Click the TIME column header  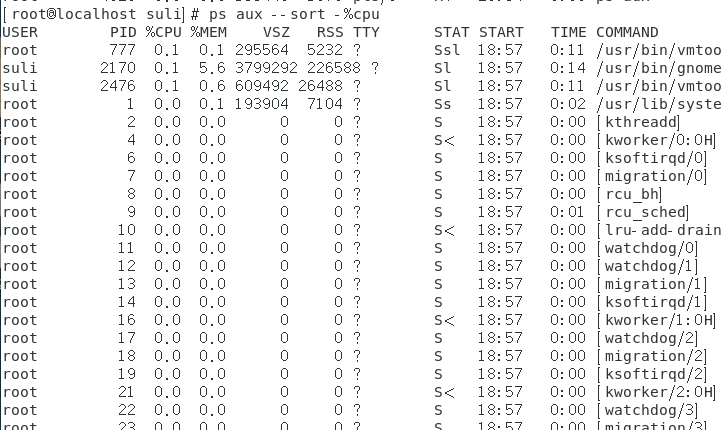click(569, 32)
